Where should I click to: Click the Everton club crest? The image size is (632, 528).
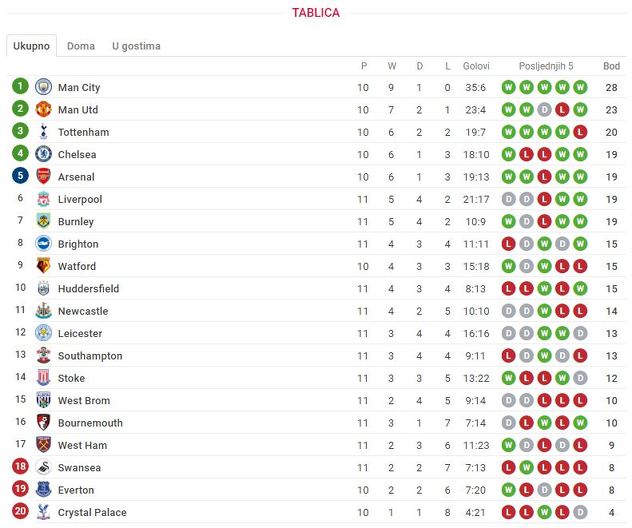tap(43, 490)
